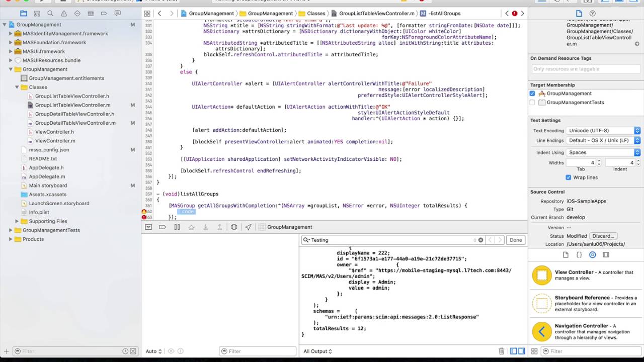Image resolution: width=644 pixels, height=362 pixels.
Task: Toggle breakpoints activation in debug bar
Action: (163, 227)
